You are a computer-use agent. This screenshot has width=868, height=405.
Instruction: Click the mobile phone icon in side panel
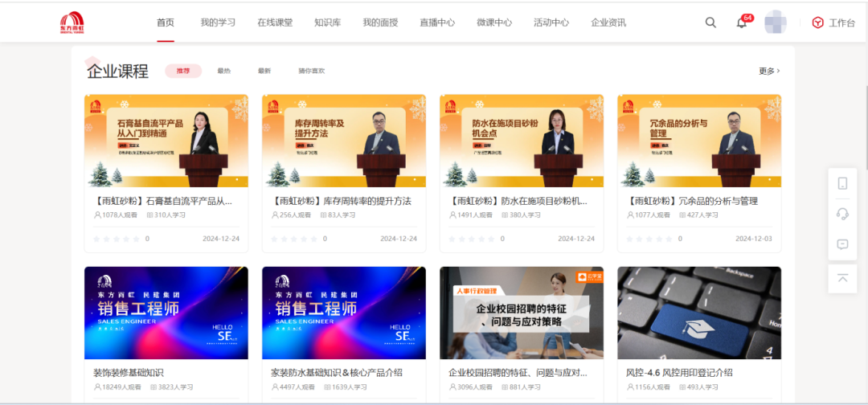[x=842, y=183]
